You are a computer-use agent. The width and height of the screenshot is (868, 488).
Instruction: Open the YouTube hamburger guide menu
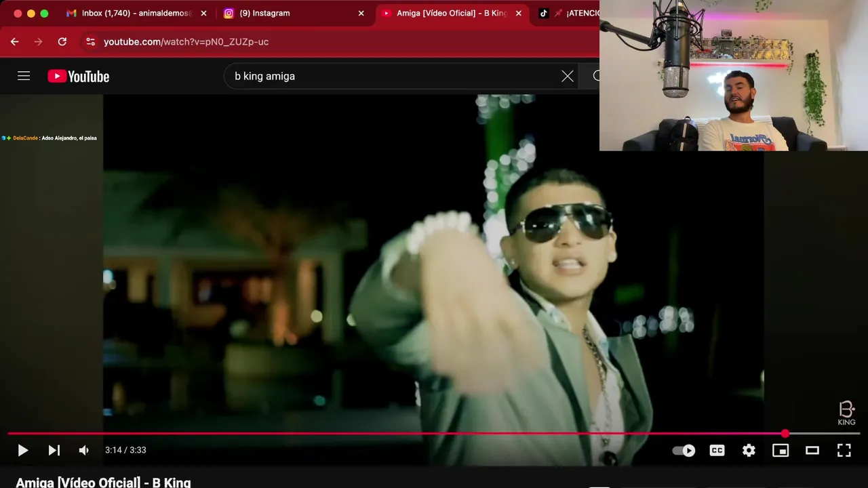tap(24, 76)
